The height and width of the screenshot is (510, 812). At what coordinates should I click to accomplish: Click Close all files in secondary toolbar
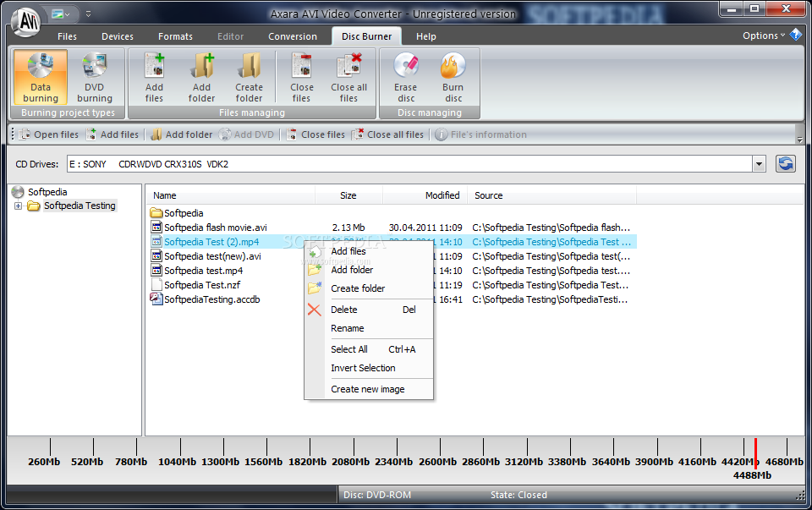click(388, 134)
